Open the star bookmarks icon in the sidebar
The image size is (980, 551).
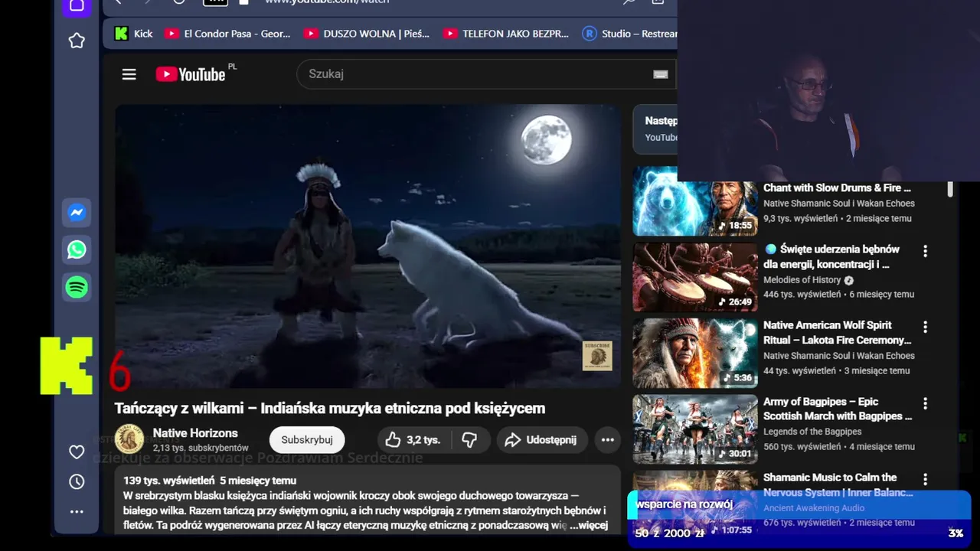[77, 41]
